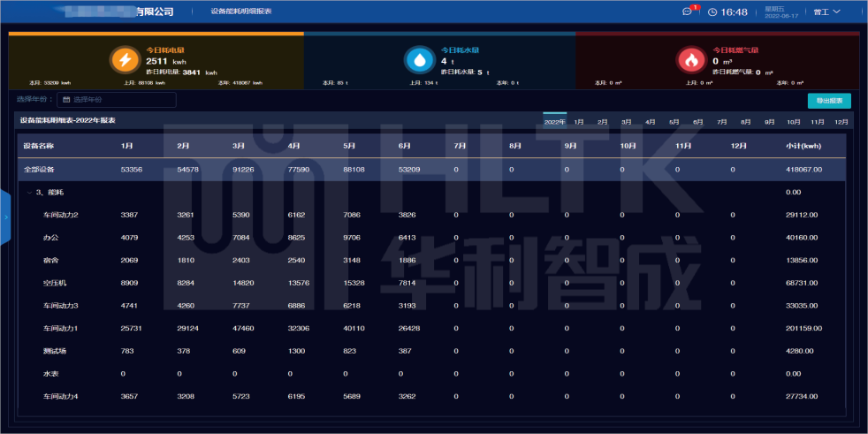Screen dimensions: 868x434
Task: Open the 12月 month tab
Action: pyautogui.click(x=841, y=121)
